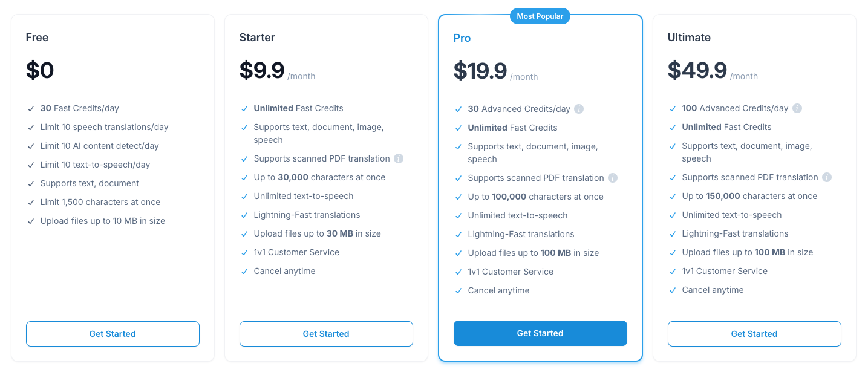This screenshot has width=868, height=372.
Task: Click the checkmark beside Pro's Cancel anytime
Action: pos(458,290)
